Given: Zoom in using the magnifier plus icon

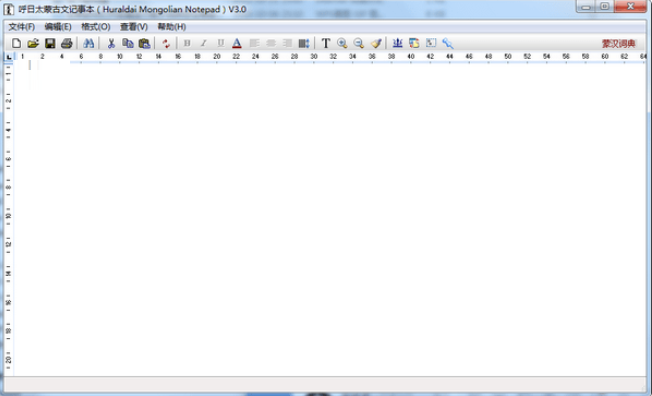Looking at the screenshot, I should coord(342,43).
